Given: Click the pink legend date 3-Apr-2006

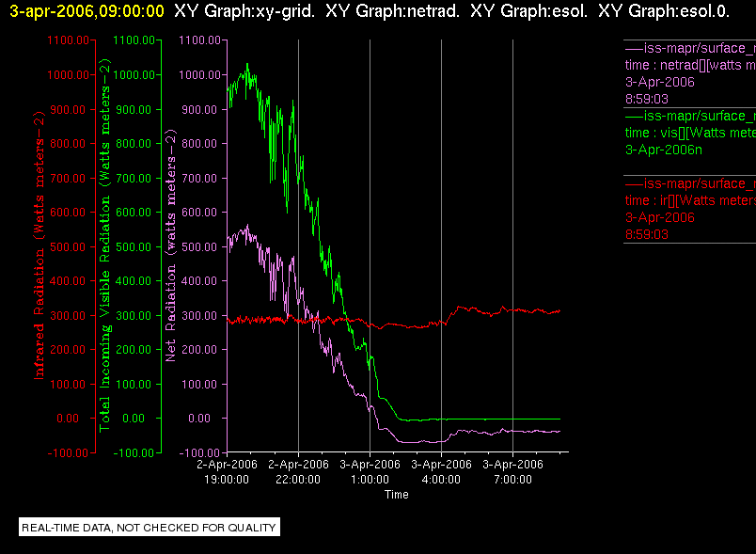Looking at the screenshot, I should click(659, 82).
